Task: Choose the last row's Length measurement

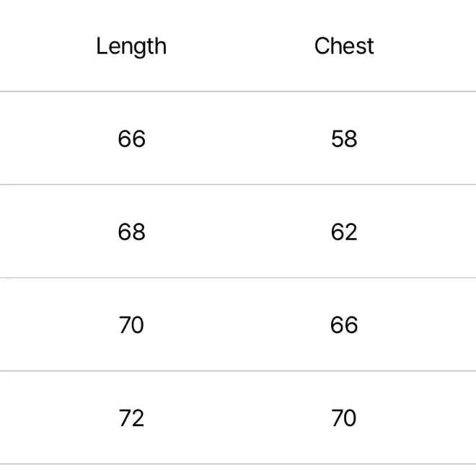Action: pos(131,418)
